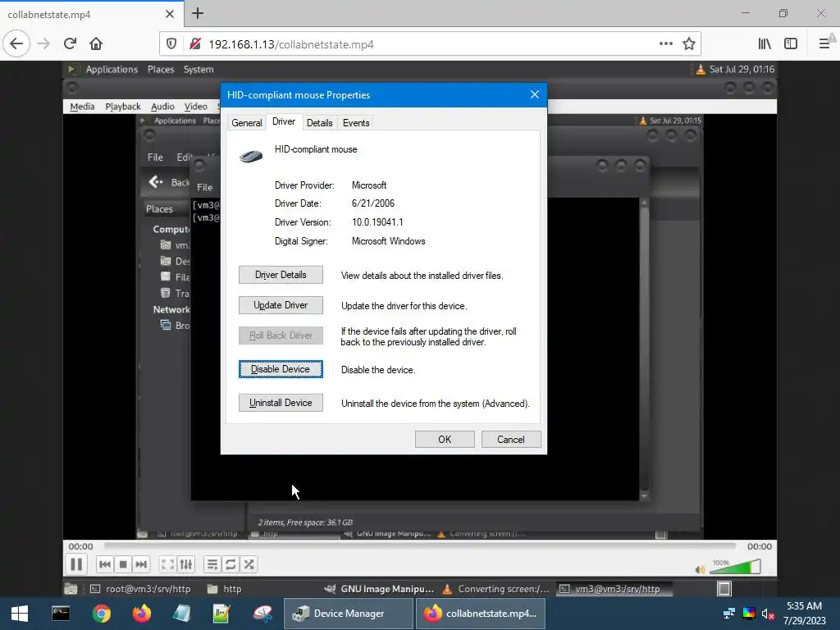Click 'Uninstall the device from the system (Advanced).' text
The width and height of the screenshot is (840, 630).
(x=435, y=404)
